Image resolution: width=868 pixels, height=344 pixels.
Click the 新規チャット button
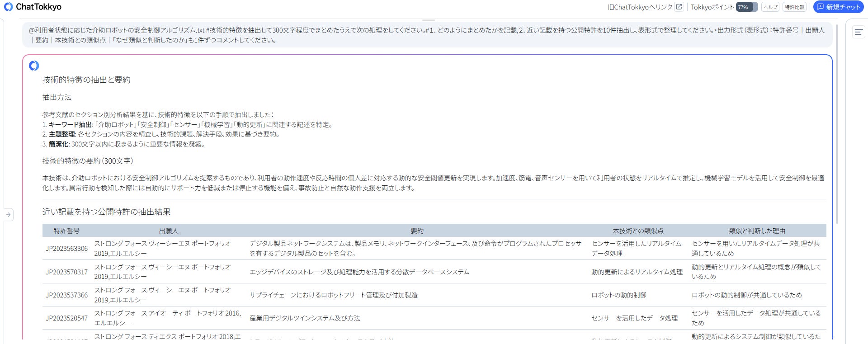click(838, 7)
